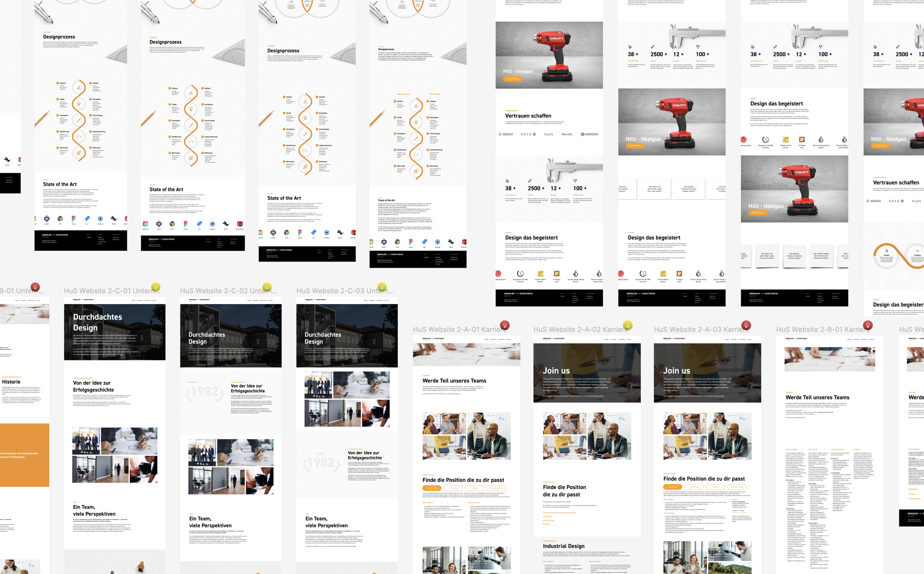
Task: Click yellow lightbulb badge on 2-A-02 Karriere frame
Action: (x=628, y=325)
